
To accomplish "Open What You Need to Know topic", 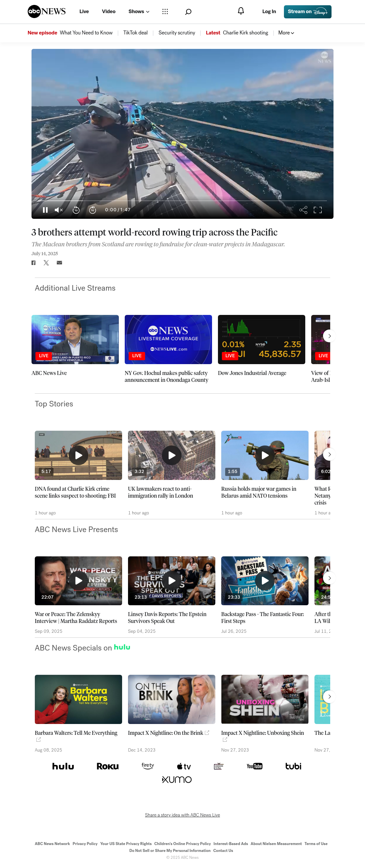I will coord(86,33).
